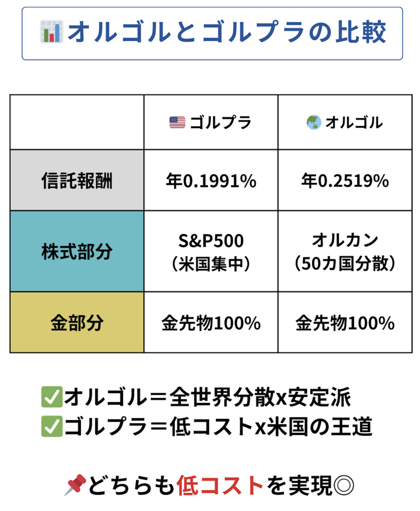Click 金先物100% under the オルゴル column
The height and width of the screenshot is (511, 420).
click(345, 322)
